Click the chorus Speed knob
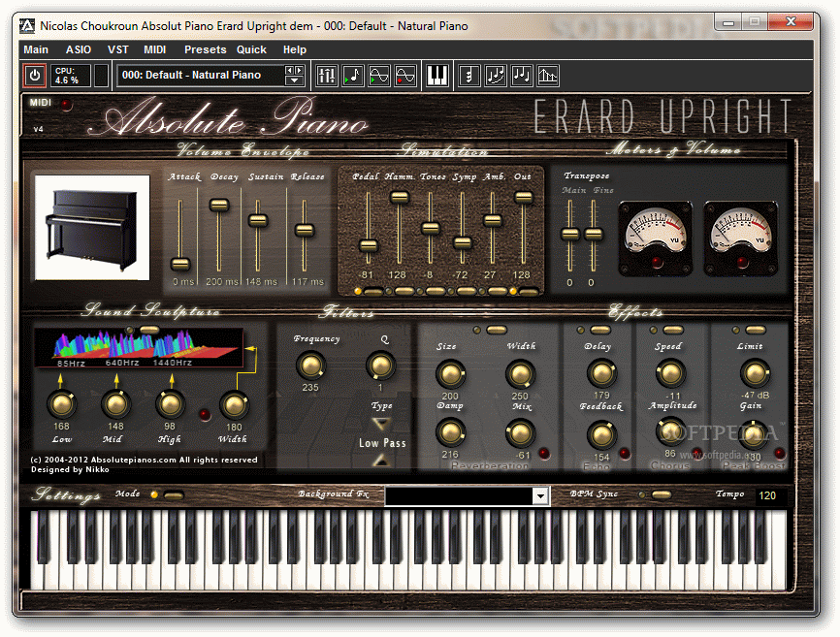 pyautogui.click(x=670, y=373)
